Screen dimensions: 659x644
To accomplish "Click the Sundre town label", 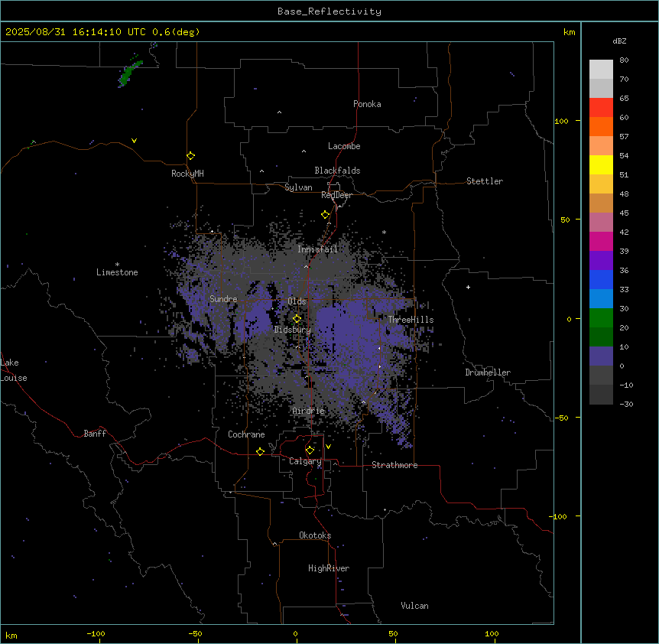I will (223, 299).
